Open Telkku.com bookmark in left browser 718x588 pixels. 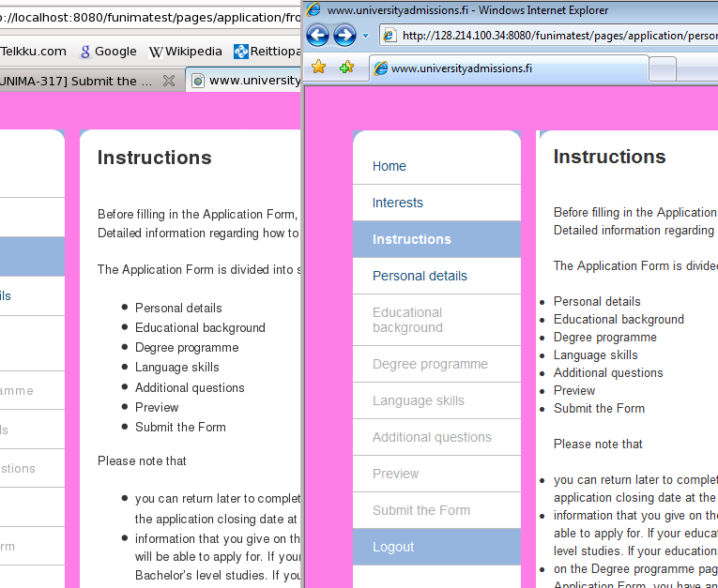33,52
